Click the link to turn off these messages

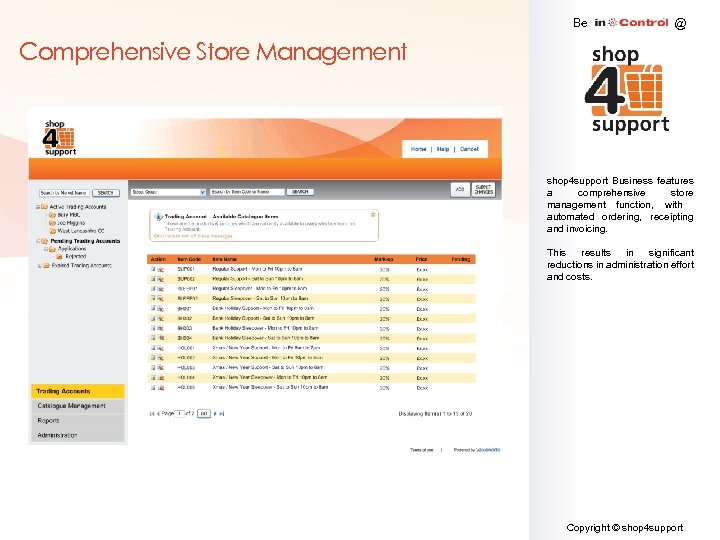pyautogui.click(x=193, y=236)
